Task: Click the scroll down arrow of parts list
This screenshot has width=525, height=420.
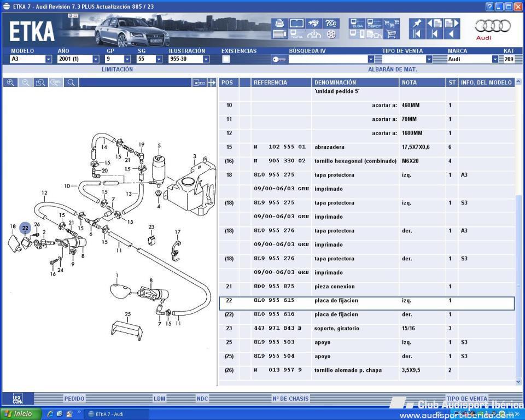Action: point(518,382)
